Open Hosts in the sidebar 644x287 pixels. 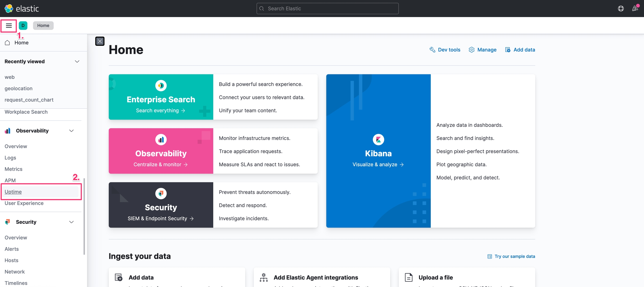point(11,260)
